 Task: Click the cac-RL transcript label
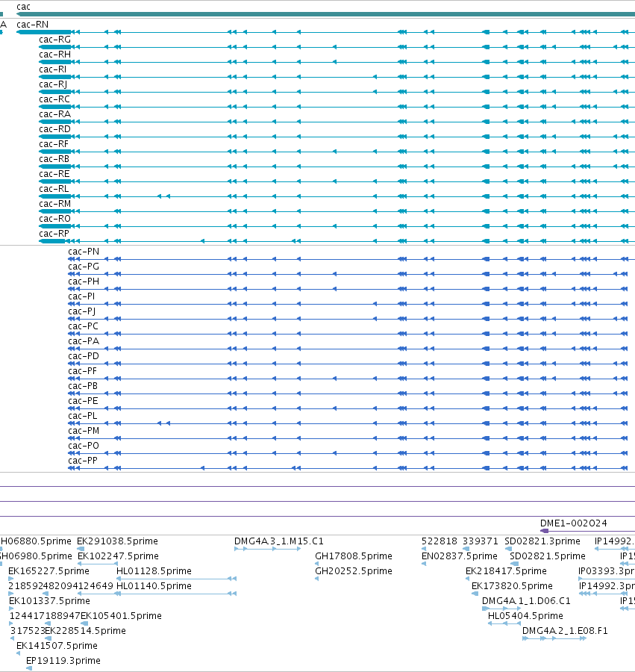pos(54,189)
